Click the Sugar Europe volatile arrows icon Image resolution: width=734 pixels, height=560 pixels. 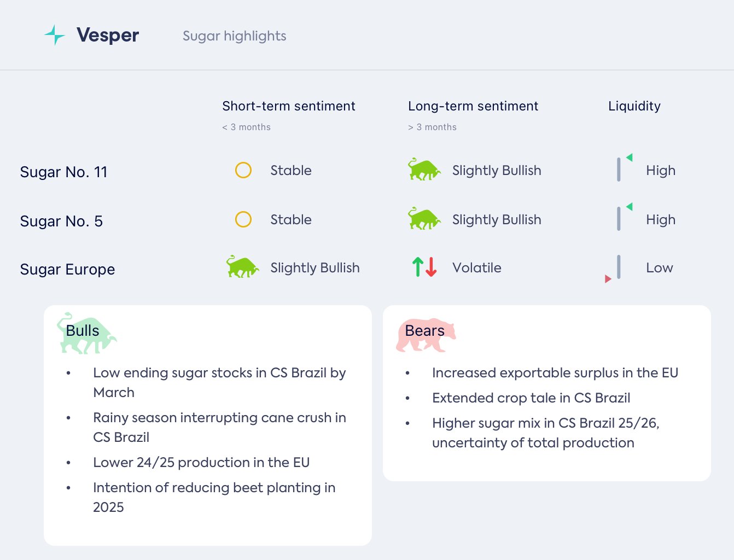(x=424, y=267)
